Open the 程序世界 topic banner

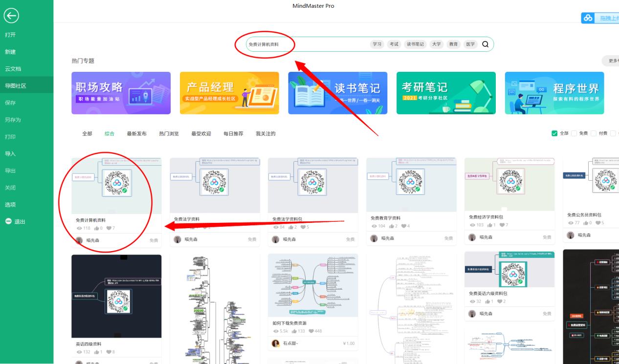tap(554, 93)
